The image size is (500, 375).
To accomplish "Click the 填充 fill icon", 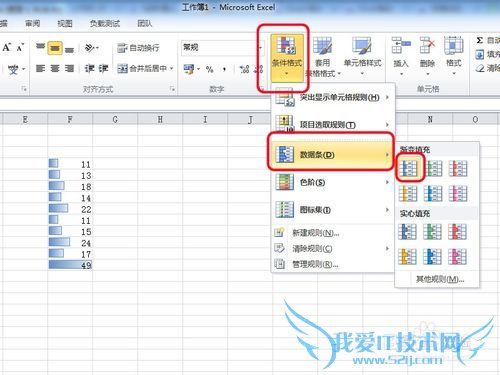I will (x=480, y=54).
